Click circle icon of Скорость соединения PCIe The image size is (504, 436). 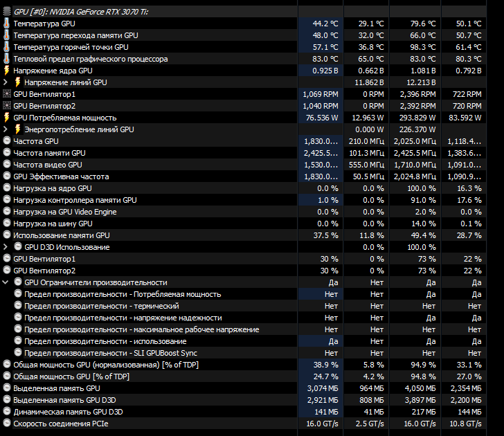pos(7,423)
